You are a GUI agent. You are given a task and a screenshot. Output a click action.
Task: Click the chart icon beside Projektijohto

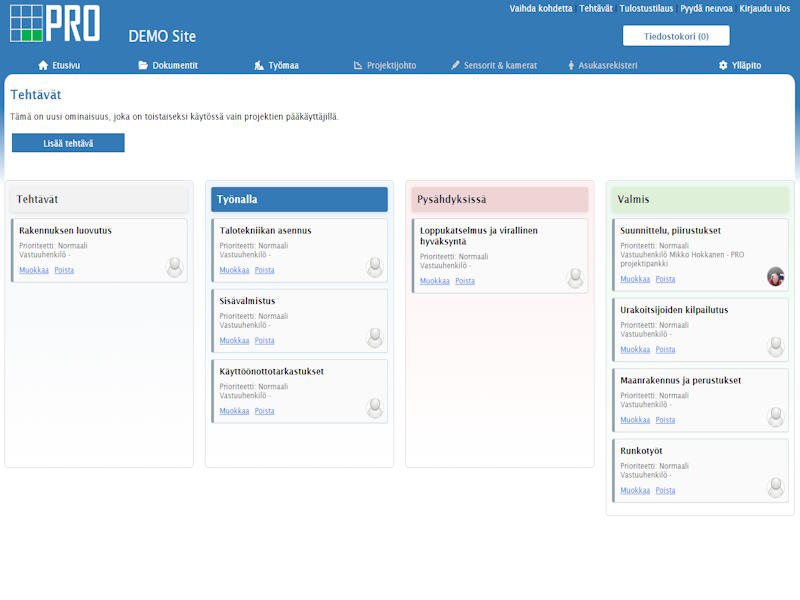click(359, 65)
